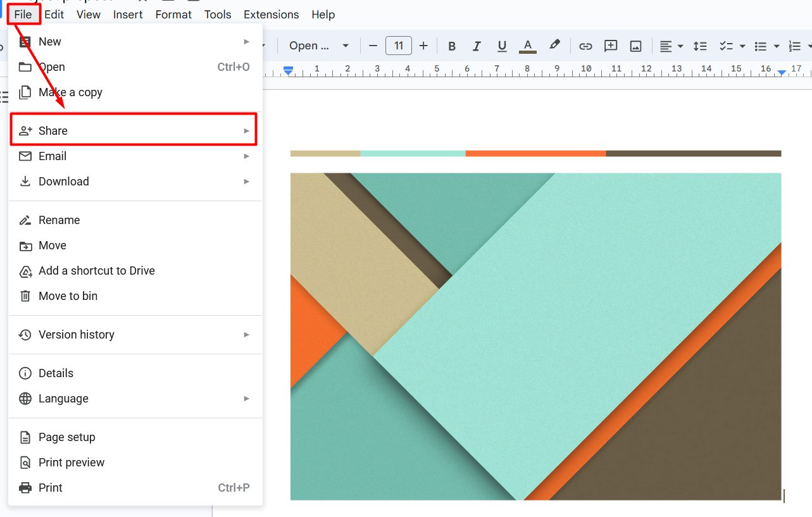Open the text color swatch
The height and width of the screenshot is (517, 812).
[x=527, y=46]
